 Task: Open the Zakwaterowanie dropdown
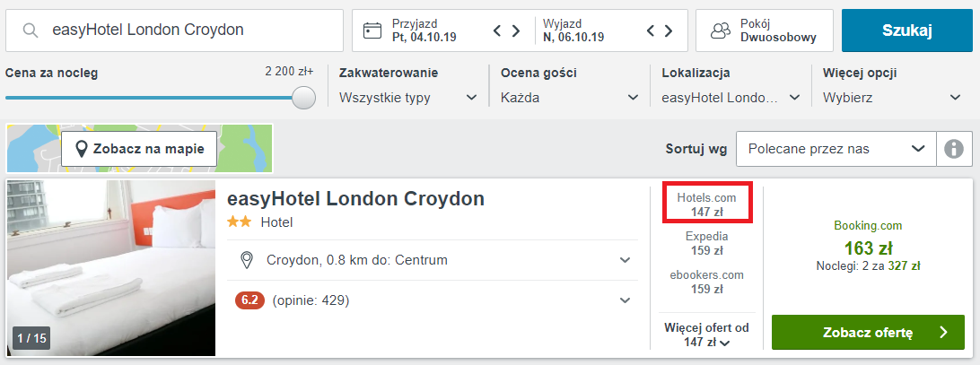click(408, 97)
